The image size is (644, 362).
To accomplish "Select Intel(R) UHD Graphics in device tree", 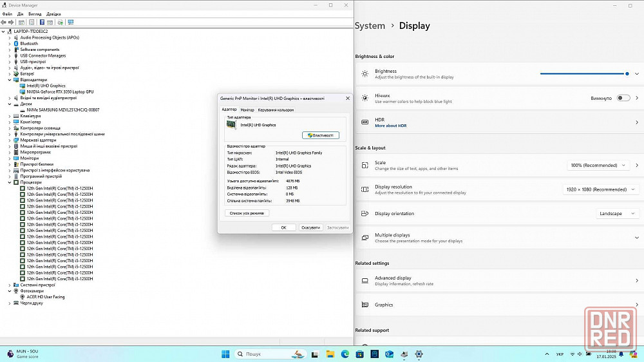I will point(46,86).
